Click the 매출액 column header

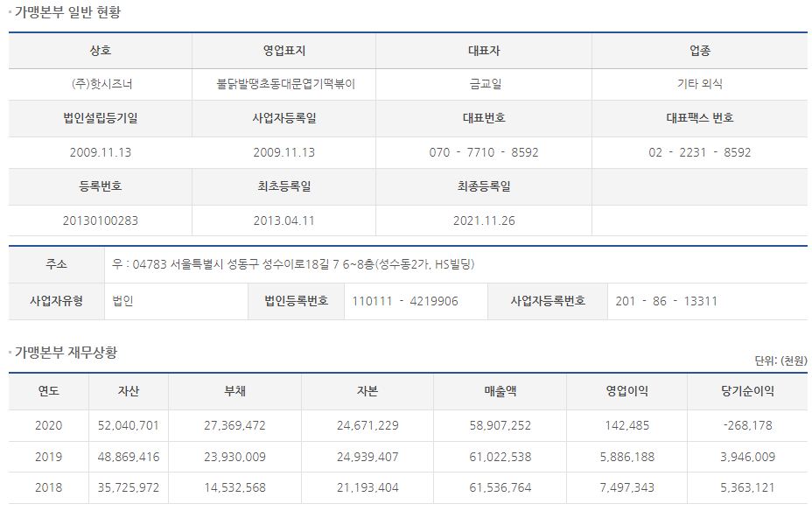pyautogui.click(x=500, y=391)
